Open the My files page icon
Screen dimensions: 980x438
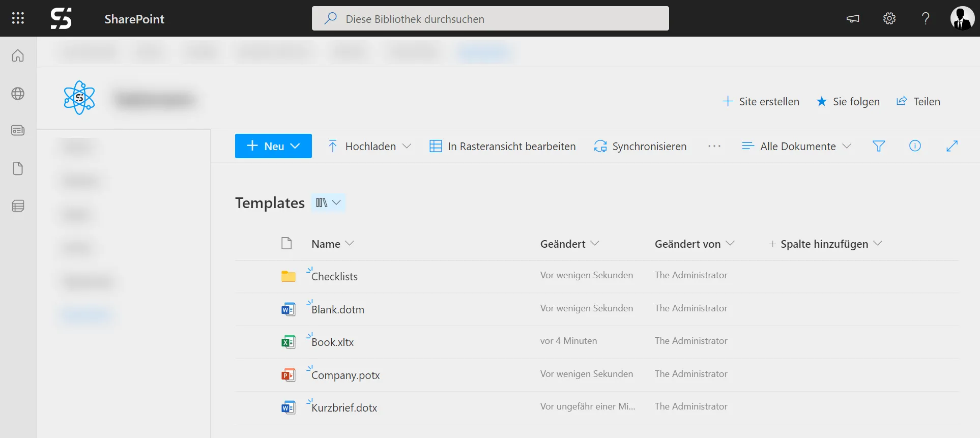(x=18, y=168)
